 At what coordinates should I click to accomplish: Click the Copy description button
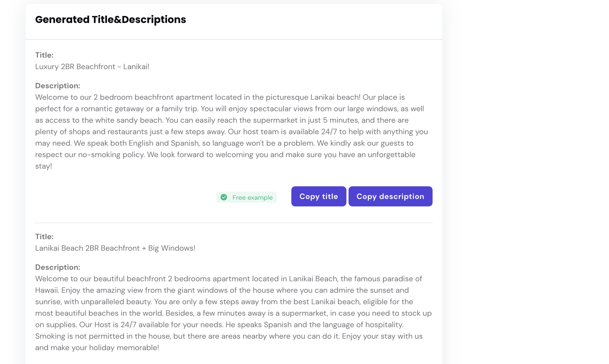tap(390, 196)
